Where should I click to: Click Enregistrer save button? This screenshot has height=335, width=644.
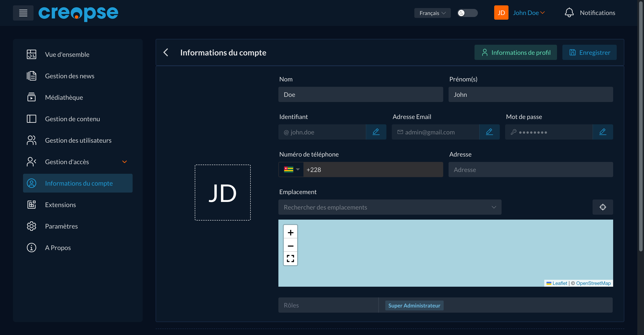coord(589,53)
